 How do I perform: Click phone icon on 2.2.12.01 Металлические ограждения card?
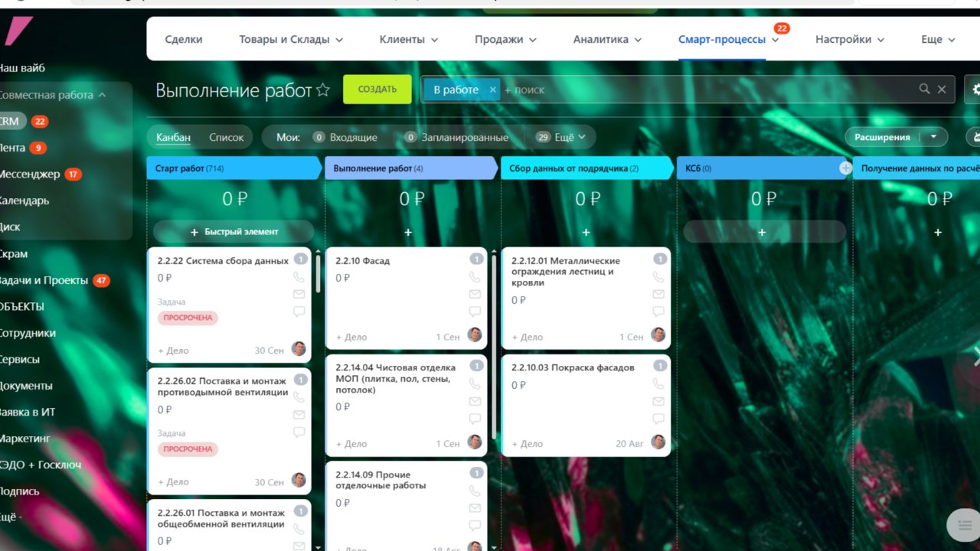pos(658,277)
